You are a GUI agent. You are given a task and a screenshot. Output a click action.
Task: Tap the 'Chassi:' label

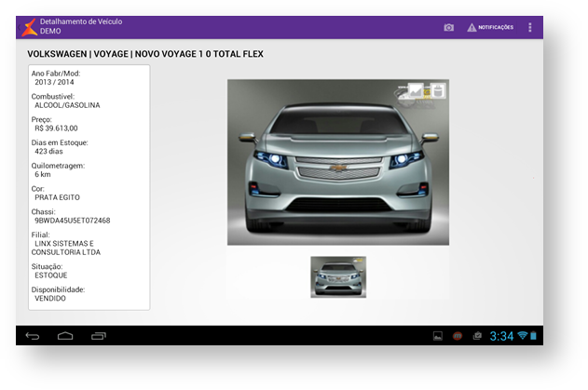point(44,212)
